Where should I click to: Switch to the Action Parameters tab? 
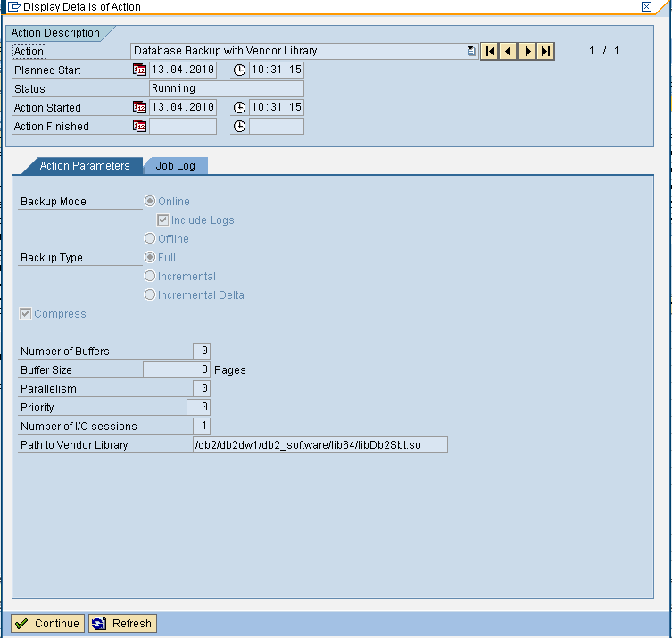(85, 166)
